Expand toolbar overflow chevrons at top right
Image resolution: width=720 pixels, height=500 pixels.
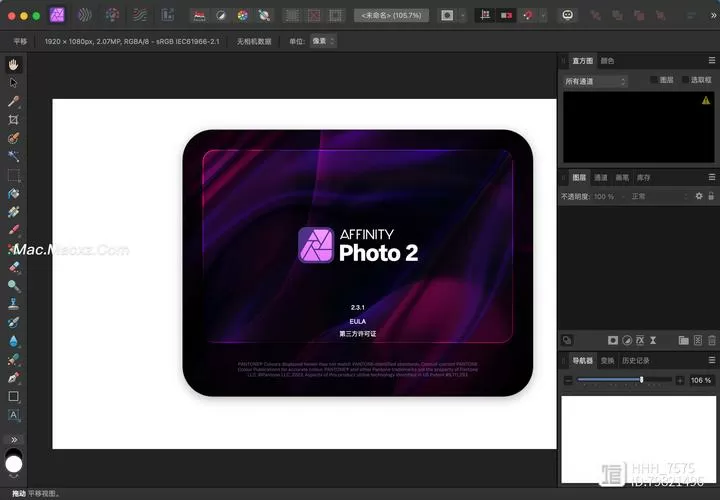coord(713,16)
